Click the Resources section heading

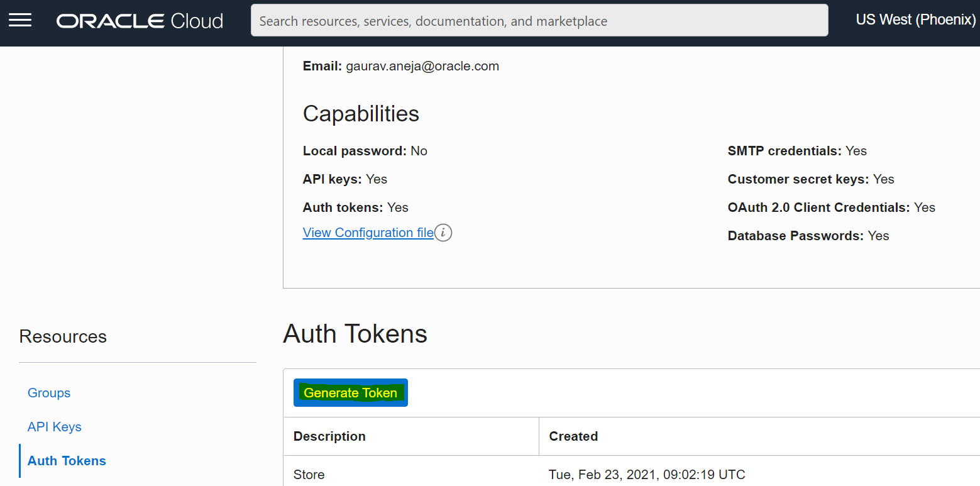pyautogui.click(x=62, y=336)
